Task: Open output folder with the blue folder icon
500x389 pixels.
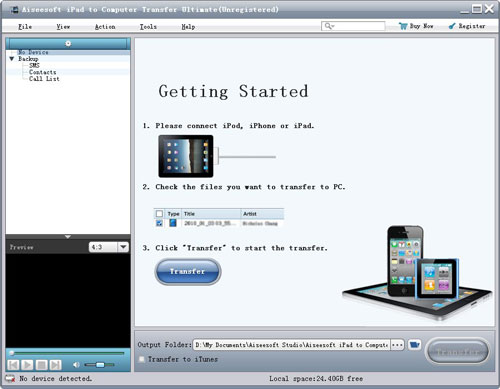Action: [x=414, y=345]
